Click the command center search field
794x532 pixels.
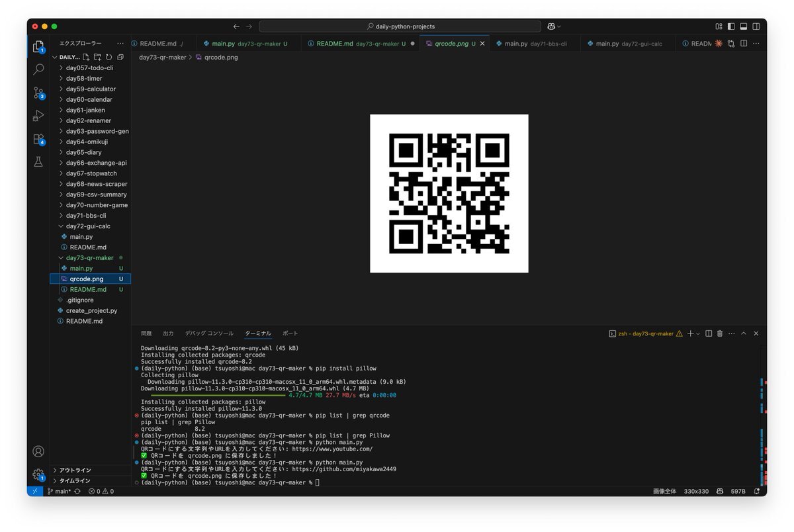400,26
